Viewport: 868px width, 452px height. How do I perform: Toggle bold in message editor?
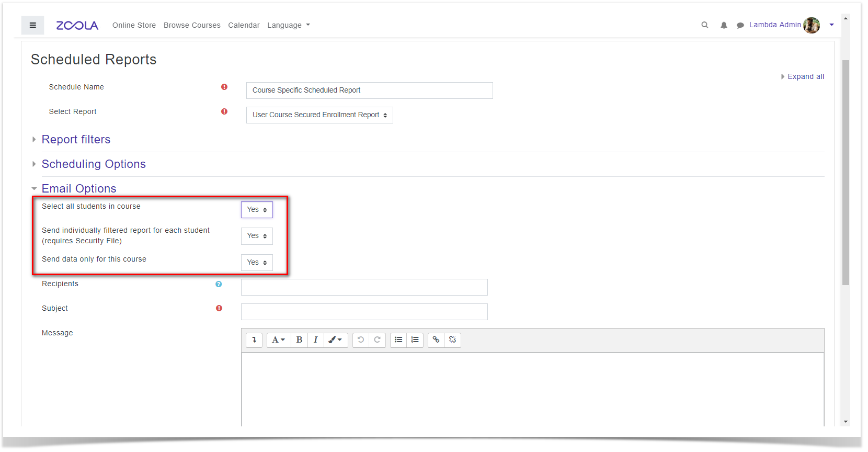point(299,340)
